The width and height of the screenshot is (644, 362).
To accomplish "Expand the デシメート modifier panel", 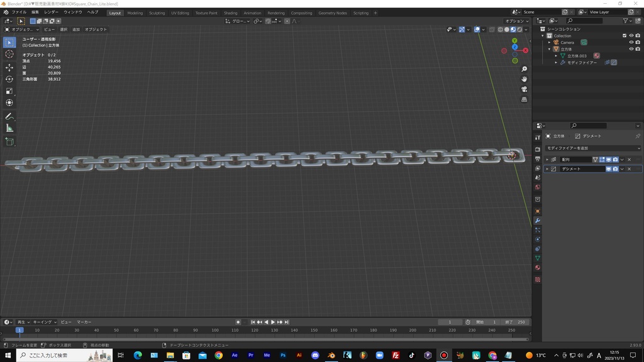I will coord(547,168).
